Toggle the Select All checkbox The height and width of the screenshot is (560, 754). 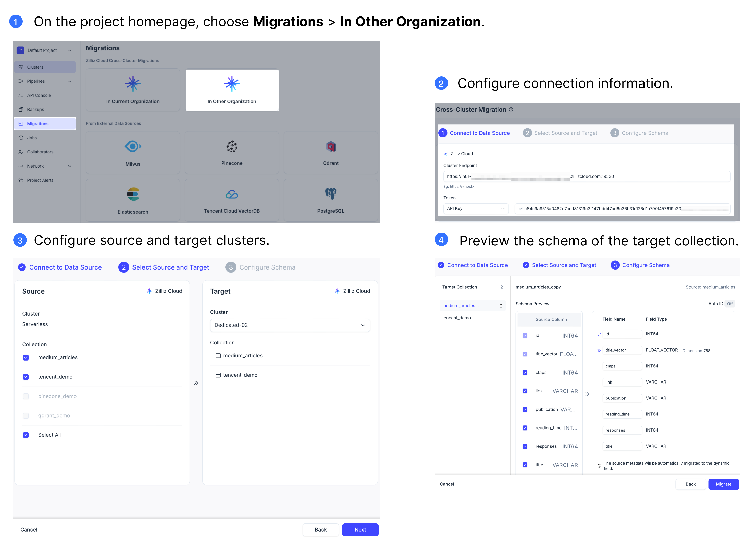point(26,435)
